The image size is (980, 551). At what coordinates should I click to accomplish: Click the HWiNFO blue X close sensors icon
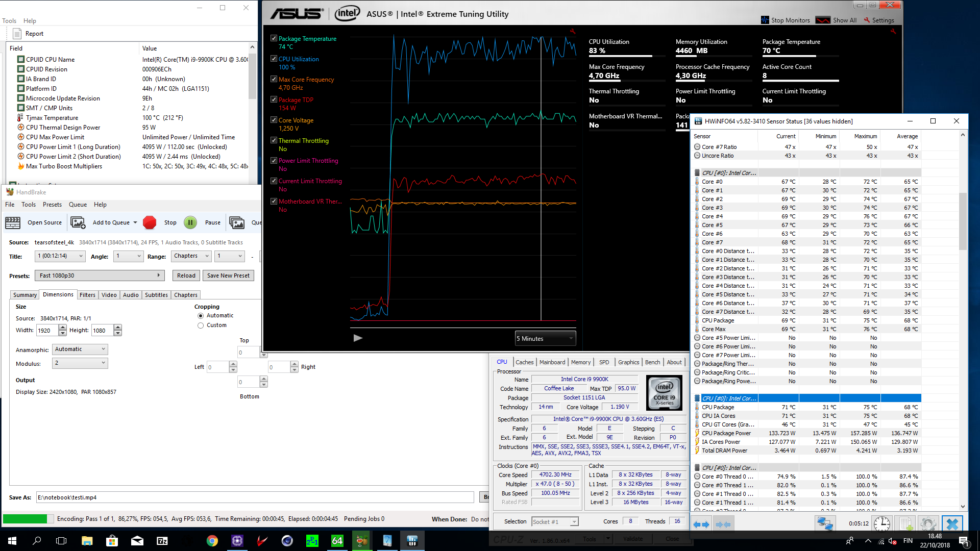tap(952, 524)
